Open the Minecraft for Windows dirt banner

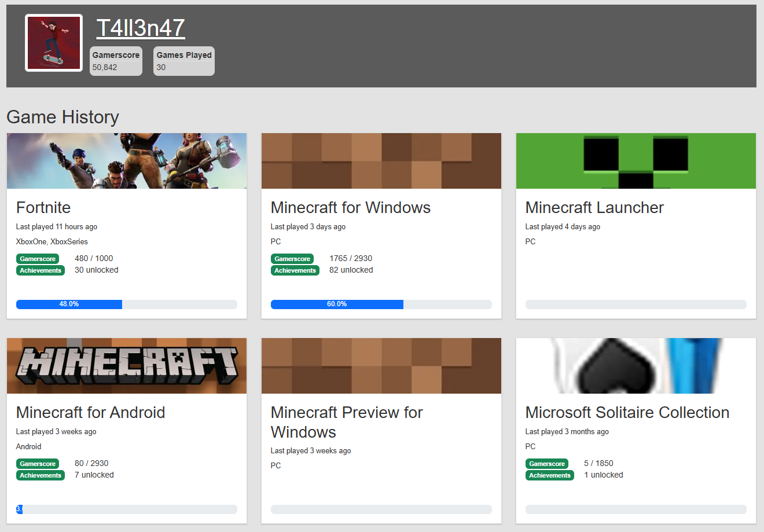tap(381, 161)
